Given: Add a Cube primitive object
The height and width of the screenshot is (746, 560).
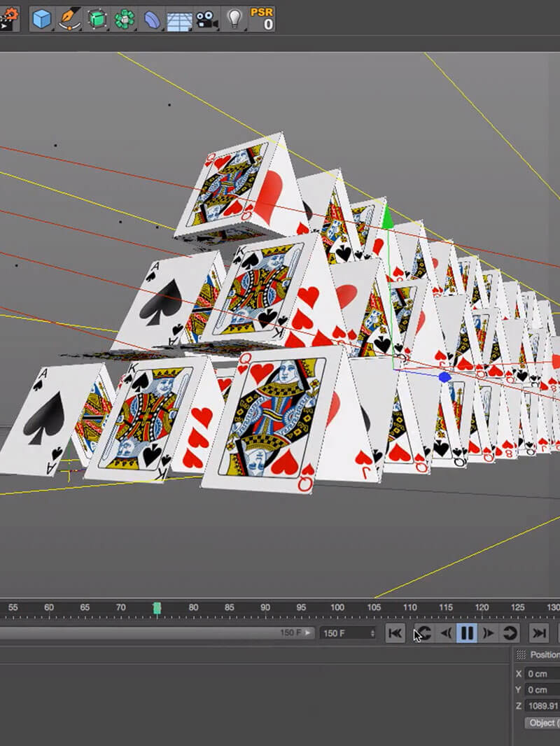Looking at the screenshot, I should coord(41,20).
